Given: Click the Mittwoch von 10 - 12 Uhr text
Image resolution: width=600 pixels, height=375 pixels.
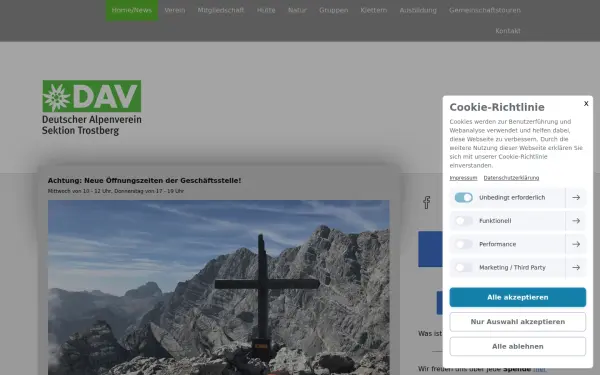Looking at the screenshot, I should 116,191.
